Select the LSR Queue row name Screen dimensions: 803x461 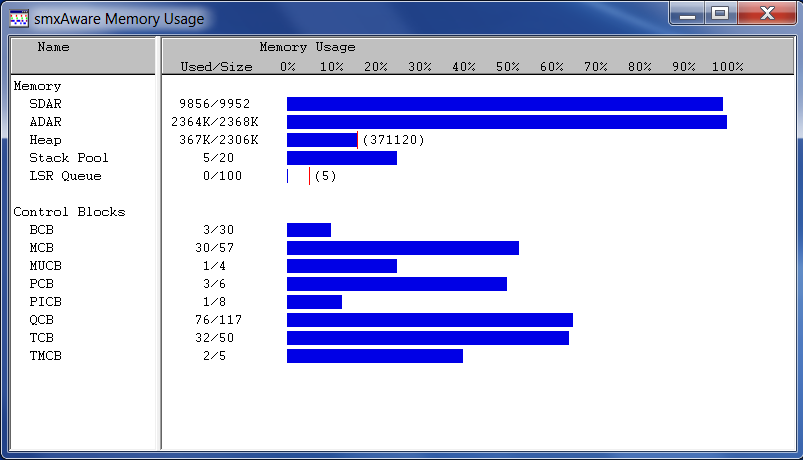click(65, 176)
